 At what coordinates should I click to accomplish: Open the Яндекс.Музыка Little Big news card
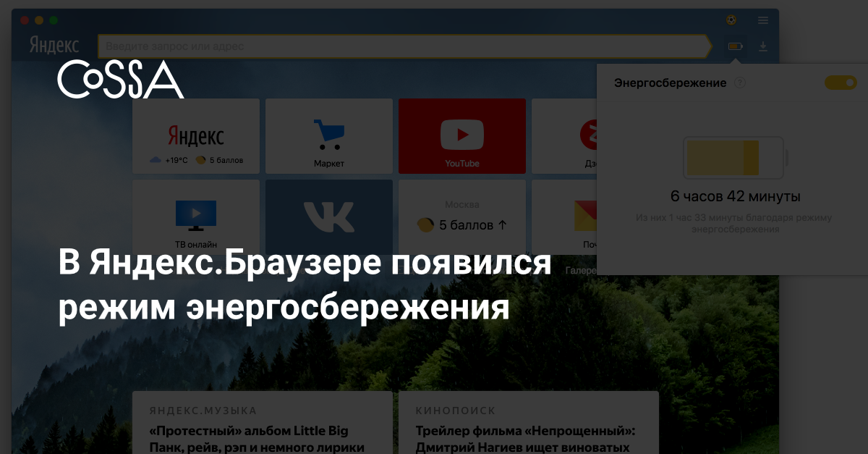coord(263,423)
